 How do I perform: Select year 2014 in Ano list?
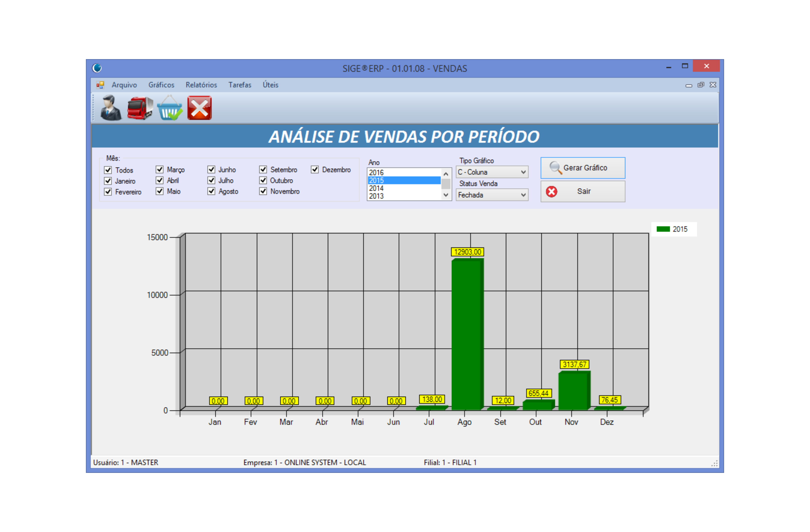(404, 188)
